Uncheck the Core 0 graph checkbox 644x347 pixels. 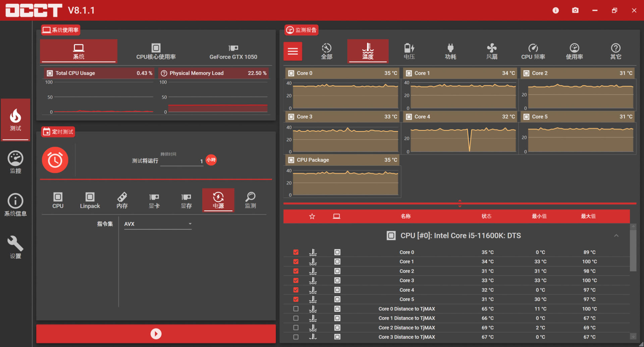click(296, 252)
